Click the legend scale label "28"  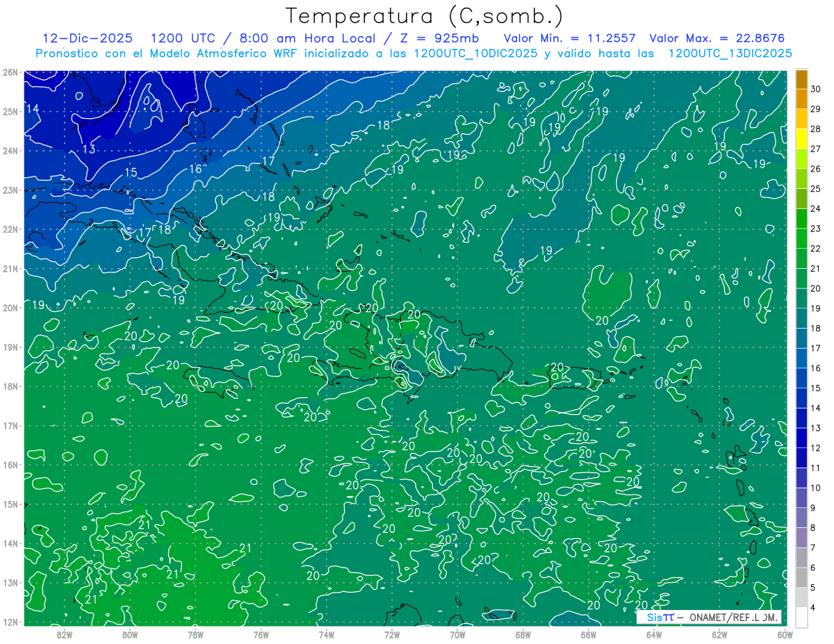815,129
